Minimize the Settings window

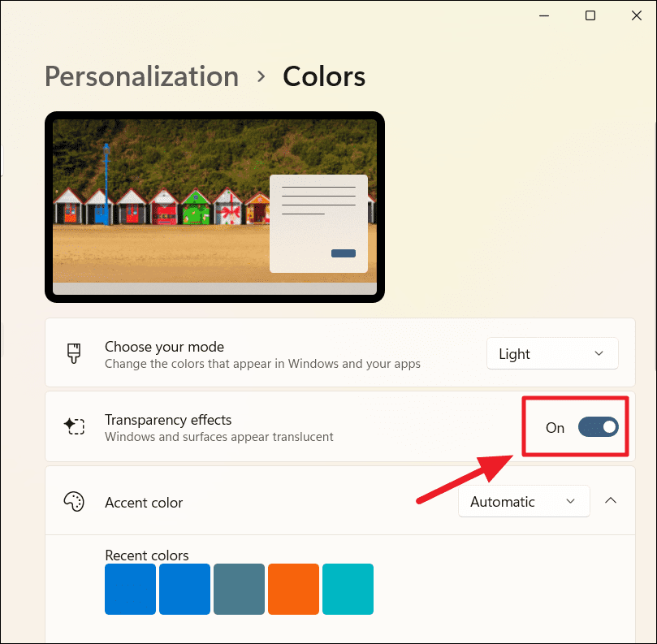tap(544, 15)
